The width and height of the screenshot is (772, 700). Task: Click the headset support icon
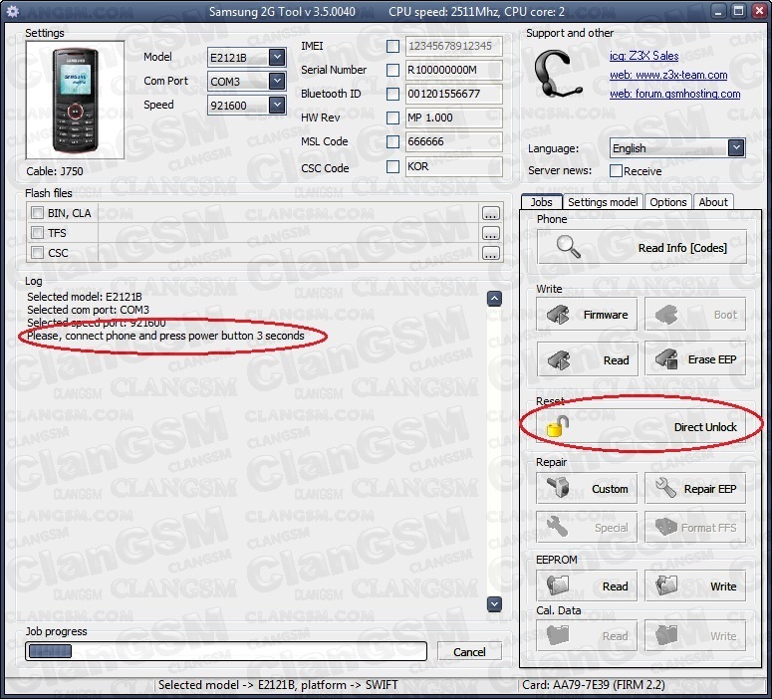point(558,74)
